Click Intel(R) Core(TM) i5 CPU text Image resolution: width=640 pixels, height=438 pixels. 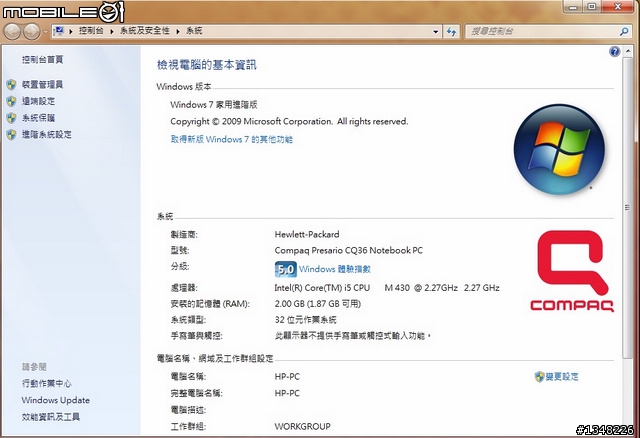click(x=322, y=288)
